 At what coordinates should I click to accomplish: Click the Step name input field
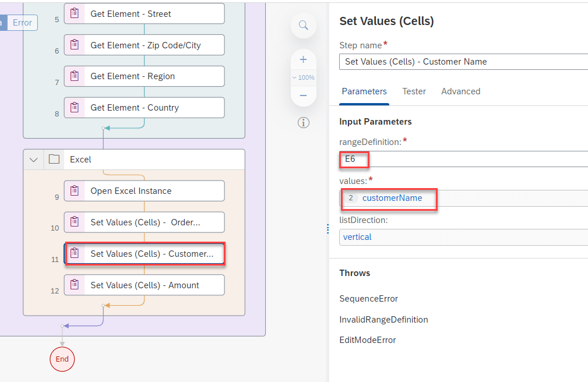(463, 62)
